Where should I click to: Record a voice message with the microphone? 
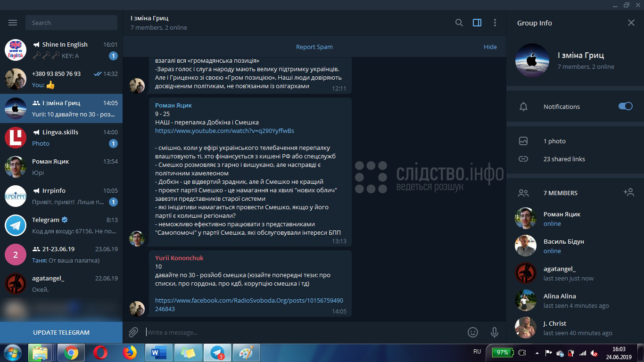(495, 332)
